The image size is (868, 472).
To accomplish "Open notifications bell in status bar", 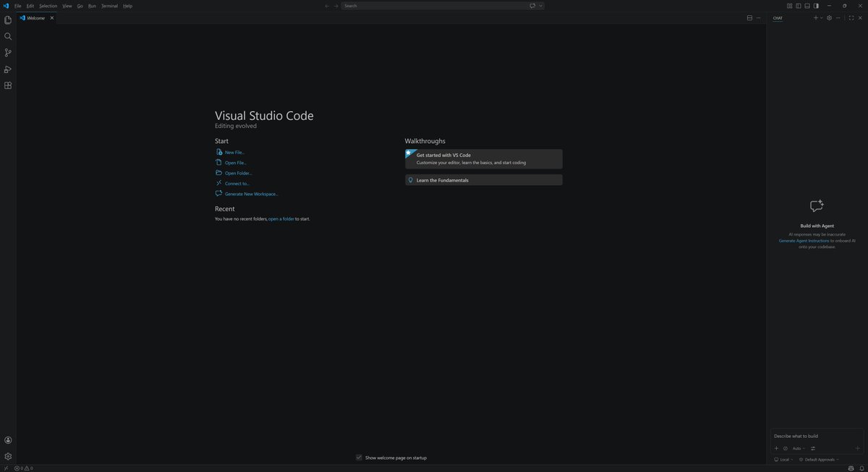I will 862,468.
